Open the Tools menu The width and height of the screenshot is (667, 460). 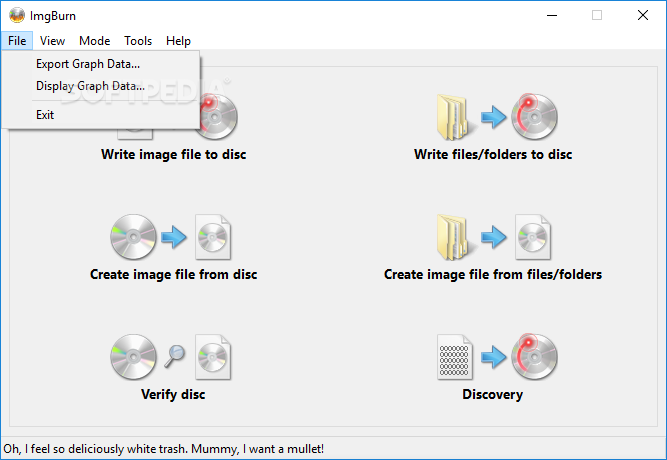click(x=138, y=41)
